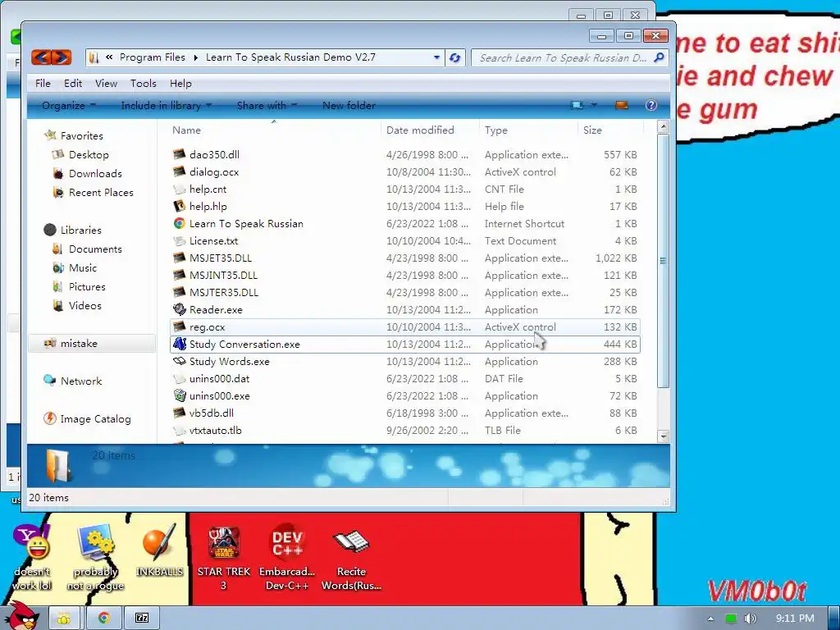Viewport: 840px width, 630px height.
Task: Select the Study Conversation.exe icon
Action: pos(179,344)
